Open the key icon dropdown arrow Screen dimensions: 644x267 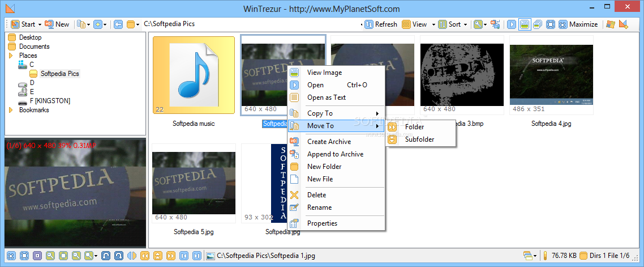[485, 25]
